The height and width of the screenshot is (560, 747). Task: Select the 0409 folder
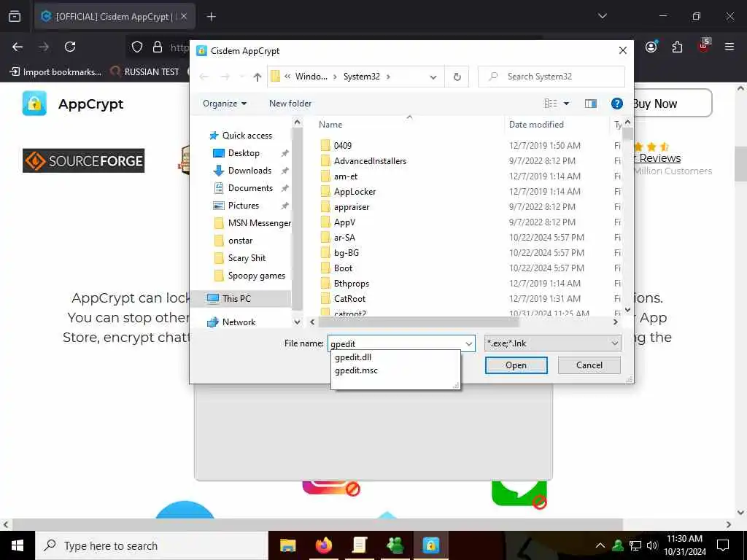(343, 146)
